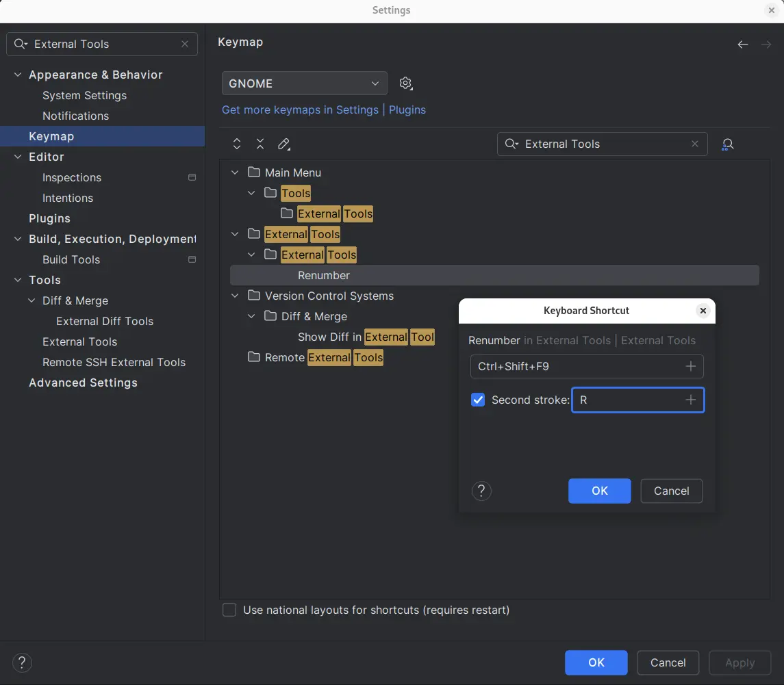Enable Use national layouts for shortcuts

coord(230,610)
